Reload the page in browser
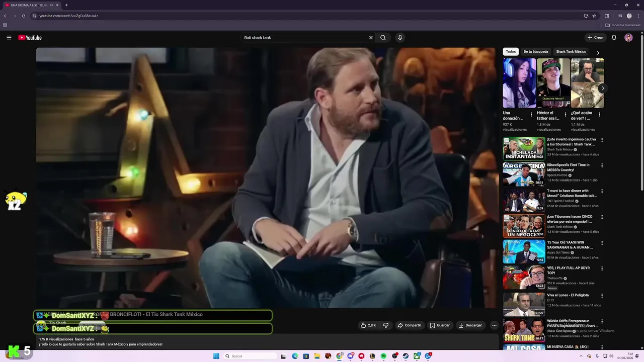Viewport: 644px width, 362px height. [x=23, y=16]
